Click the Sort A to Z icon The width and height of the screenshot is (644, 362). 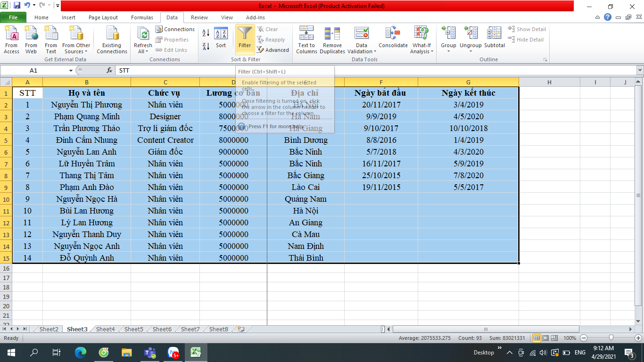click(206, 33)
